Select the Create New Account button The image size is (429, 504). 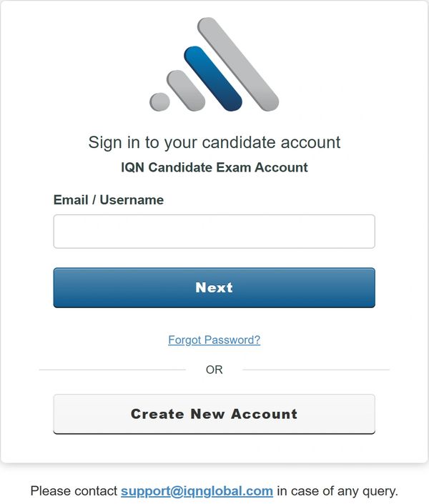[x=214, y=414]
